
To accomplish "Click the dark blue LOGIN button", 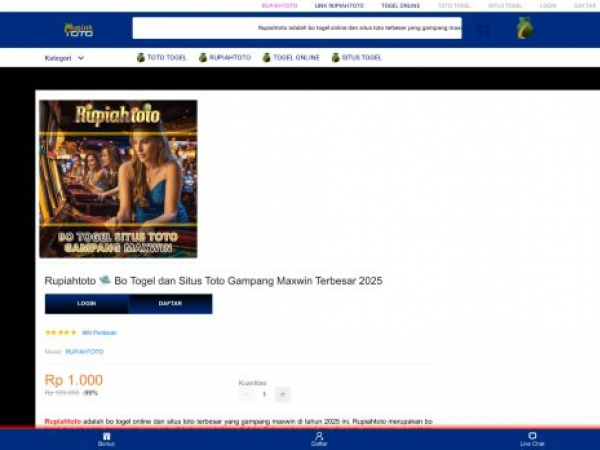I will click(86, 304).
